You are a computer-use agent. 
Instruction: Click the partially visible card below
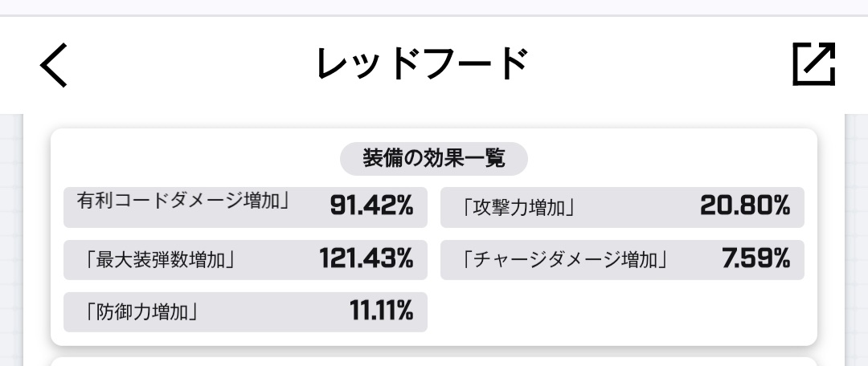(433, 361)
